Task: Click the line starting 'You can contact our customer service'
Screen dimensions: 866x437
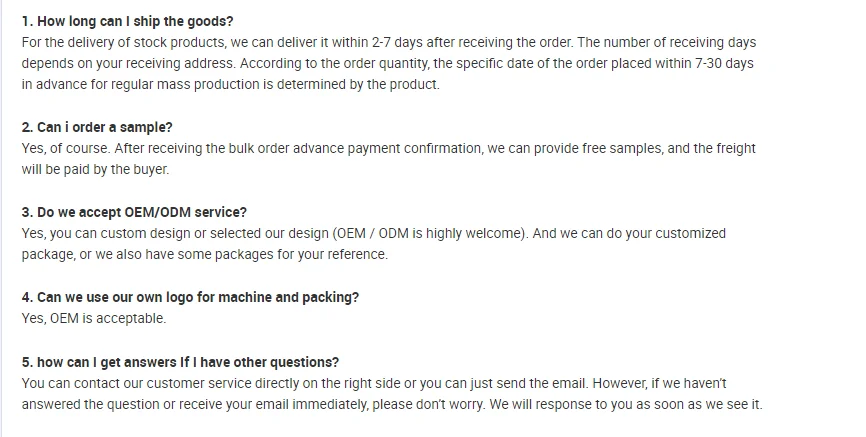Action: pyautogui.click(x=374, y=383)
